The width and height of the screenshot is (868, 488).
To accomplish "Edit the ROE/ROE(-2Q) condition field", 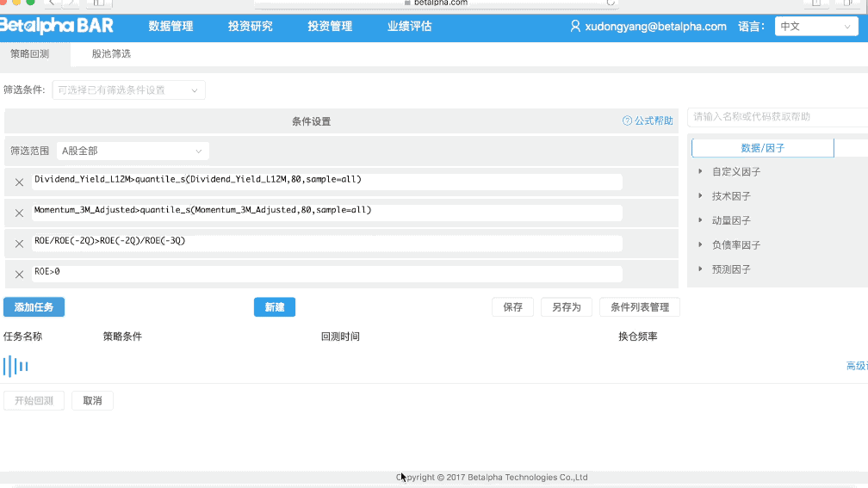I will (x=326, y=244).
